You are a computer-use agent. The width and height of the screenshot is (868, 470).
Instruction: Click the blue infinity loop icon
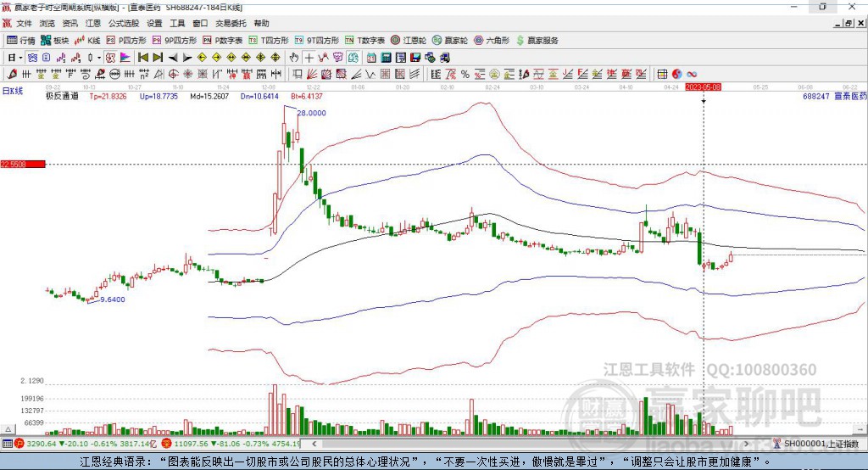tap(692, 75)
